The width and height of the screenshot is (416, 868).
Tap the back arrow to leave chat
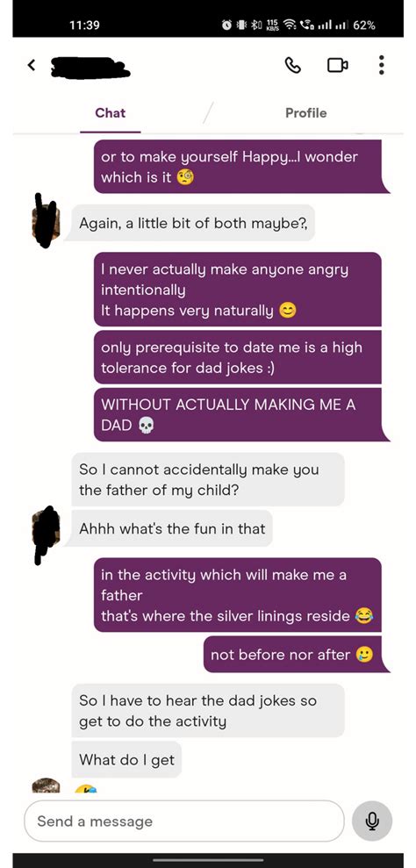tap(32, 65)
